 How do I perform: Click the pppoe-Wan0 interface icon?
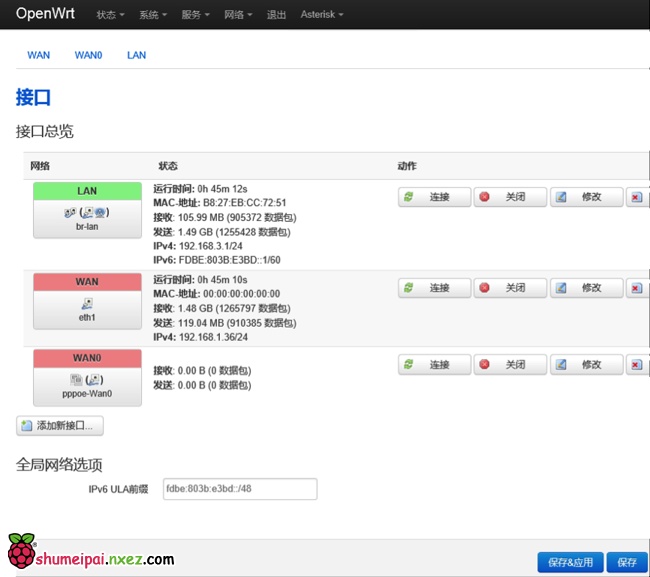point(87,380)
